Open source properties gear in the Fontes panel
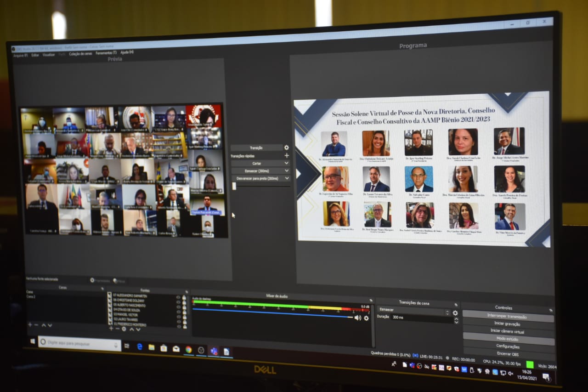Image resolution: width=588 pixels, height=392 pixels. pos(124,329)
